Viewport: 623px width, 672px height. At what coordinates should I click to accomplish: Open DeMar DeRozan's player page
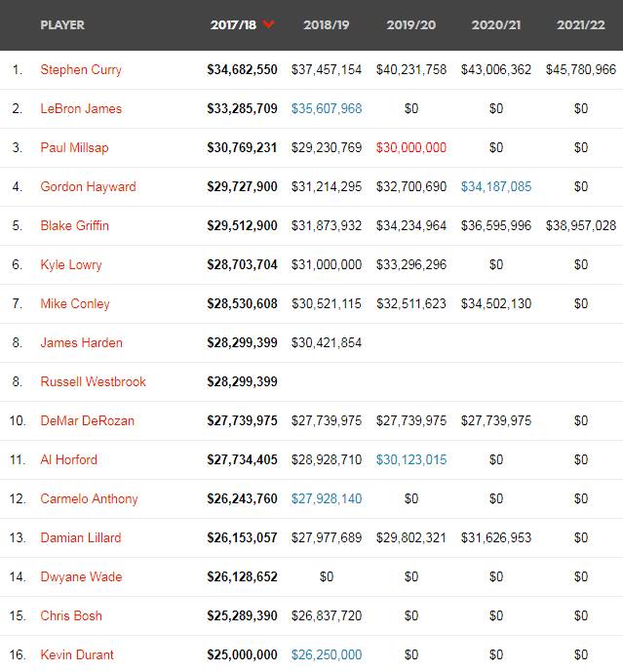88,420
